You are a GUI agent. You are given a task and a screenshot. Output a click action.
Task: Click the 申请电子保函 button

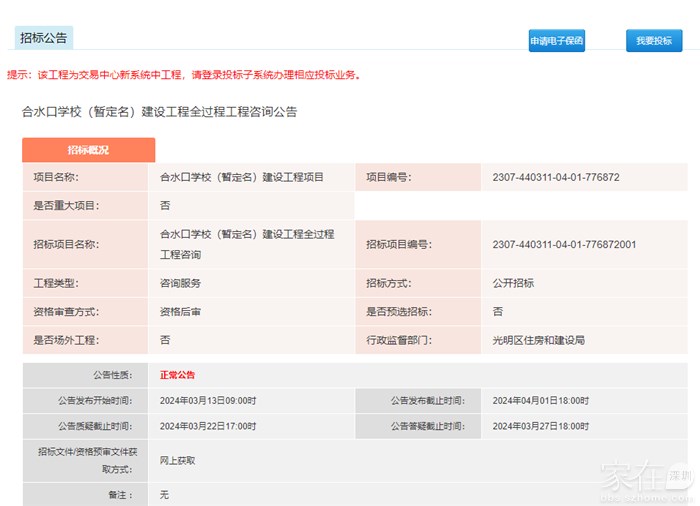[x=556, y=41]
